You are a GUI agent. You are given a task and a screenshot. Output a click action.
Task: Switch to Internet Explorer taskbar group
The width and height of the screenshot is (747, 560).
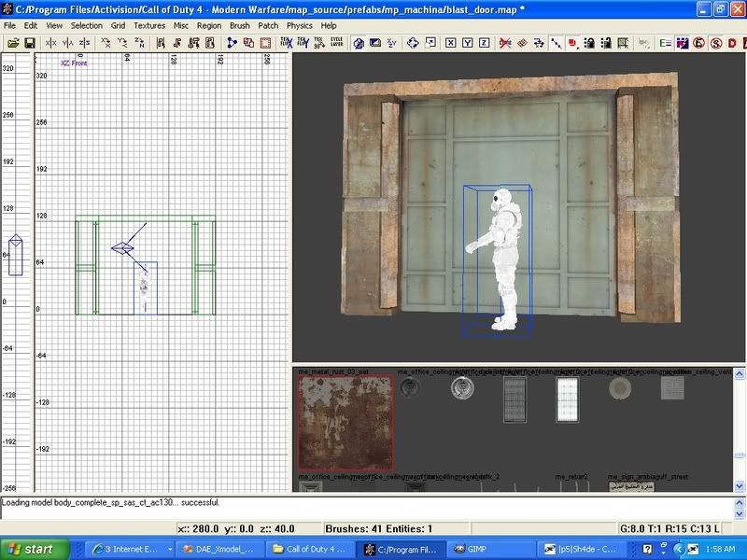click(x=131, y=550)
